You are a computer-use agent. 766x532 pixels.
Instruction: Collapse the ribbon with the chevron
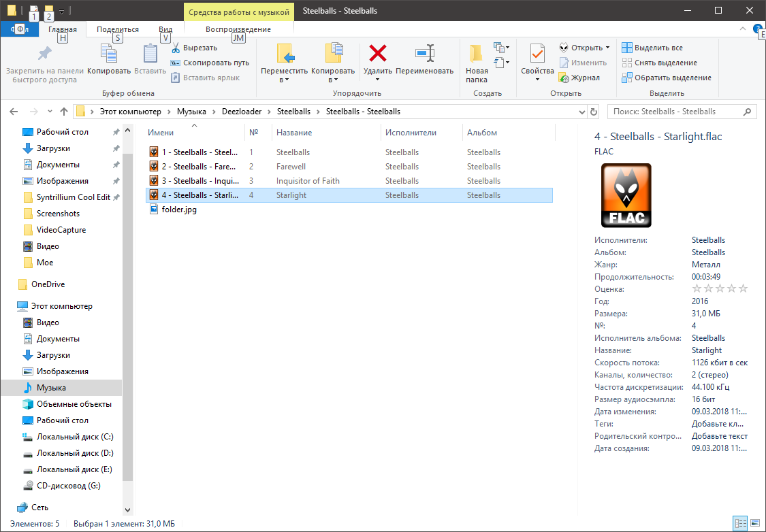pos(743,29)
